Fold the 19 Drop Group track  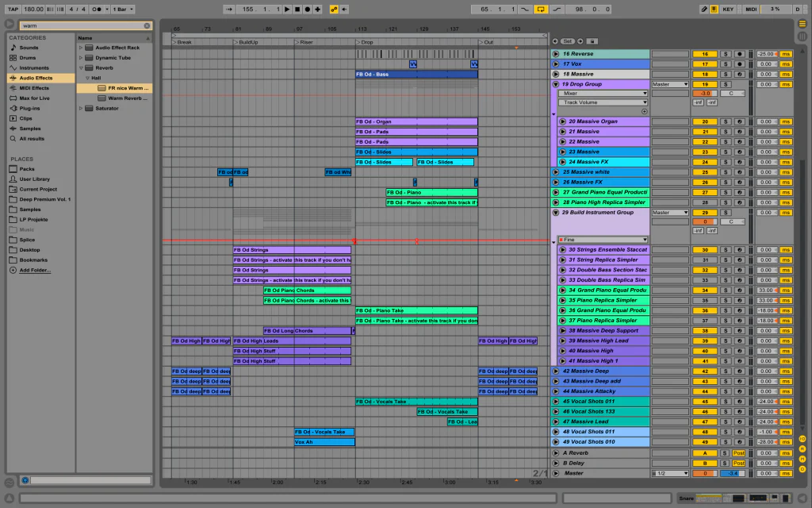[556, 84]
